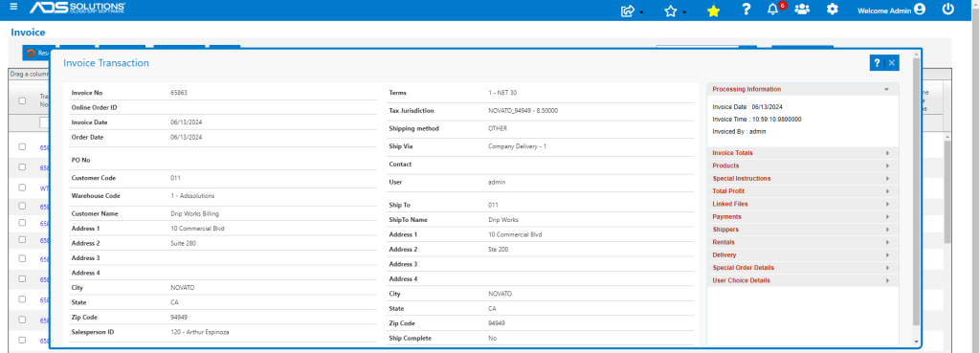Open dropdown arrow beside outlined star
This screenshot has height=353, width=980.
[x=684, y=13]
